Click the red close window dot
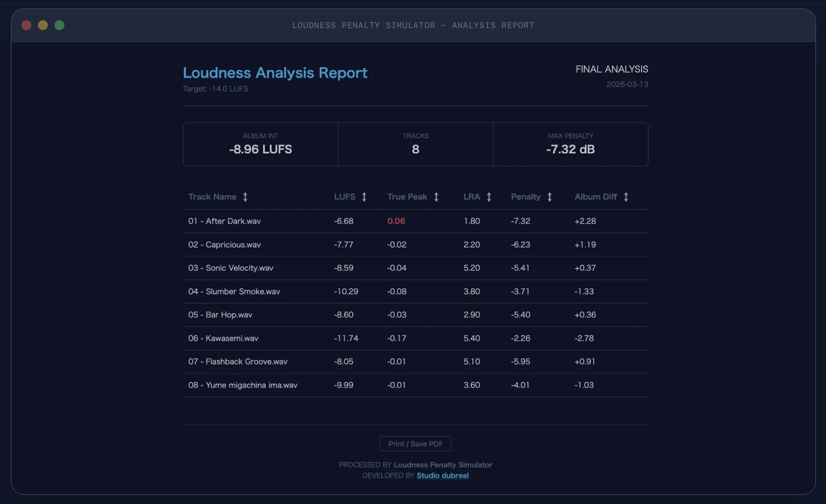Screen dimensions: 826x504 (26, 25)
